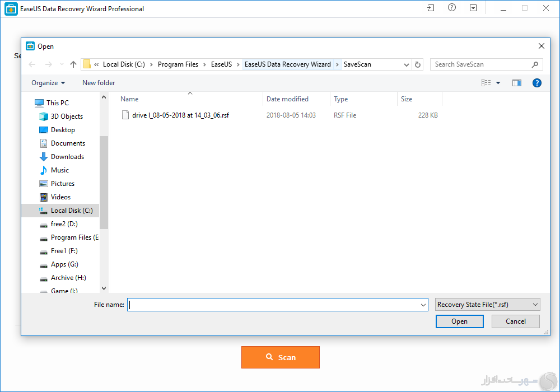Select This PC in the navigation tree
The height and width of the screenshot is (392, 560).
52,103
